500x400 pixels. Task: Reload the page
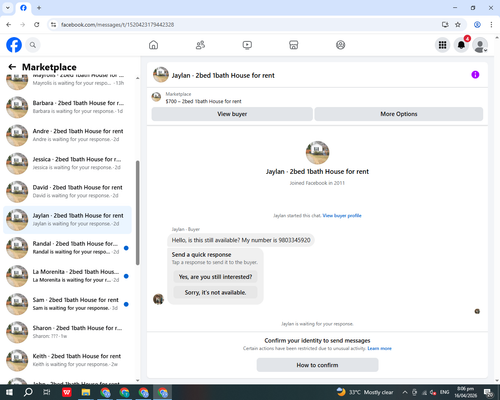click(37, 25)
